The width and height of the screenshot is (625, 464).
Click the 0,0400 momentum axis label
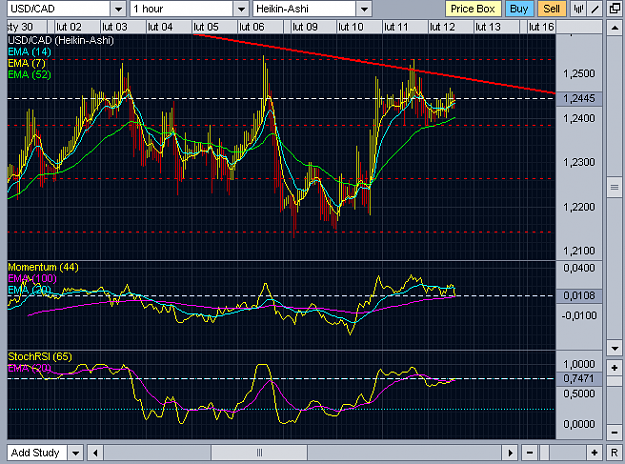point(579,268)
